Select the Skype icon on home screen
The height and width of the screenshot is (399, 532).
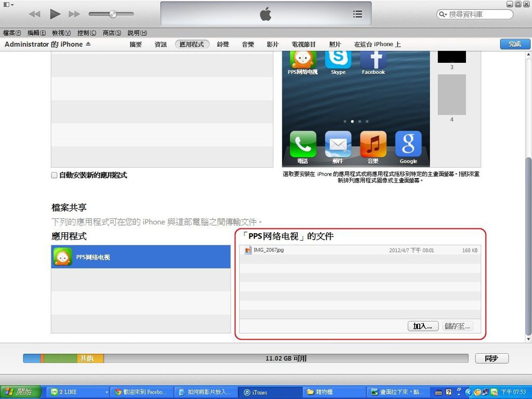coord(338,59)
